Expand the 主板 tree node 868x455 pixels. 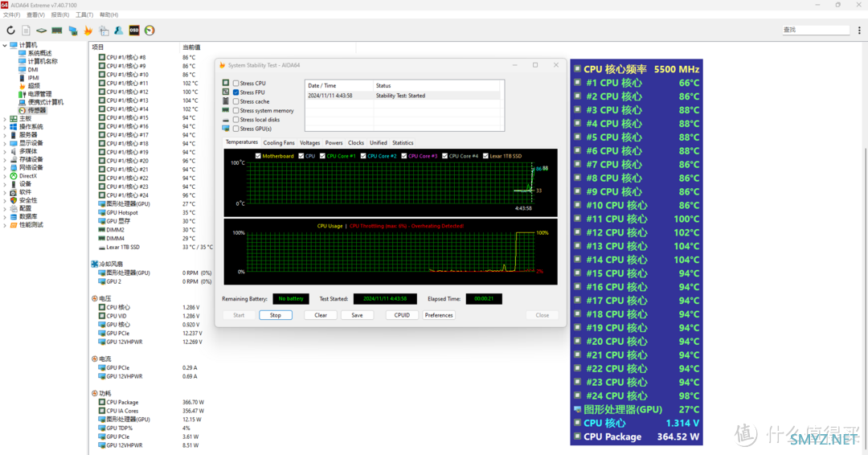click(x=5, y=119)
